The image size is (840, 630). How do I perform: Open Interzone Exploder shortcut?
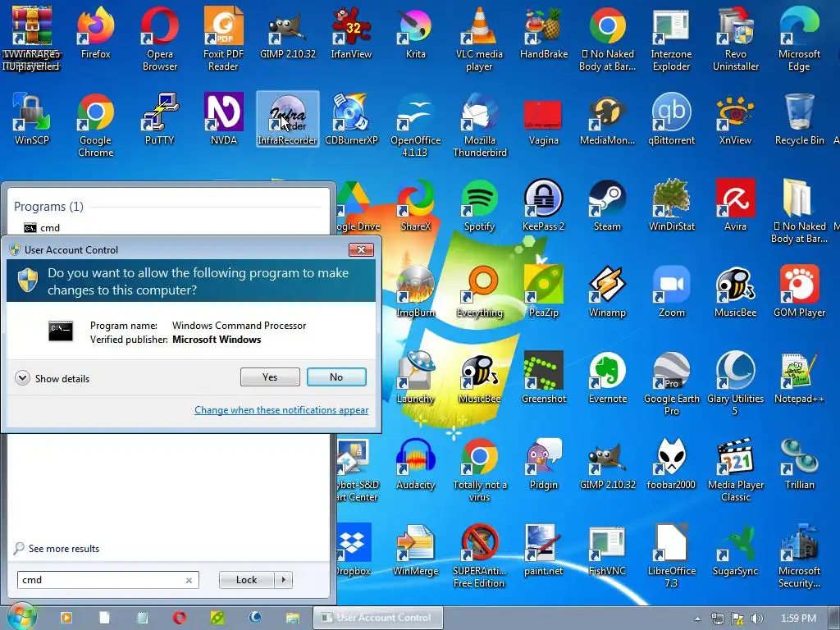click(671, 39)
